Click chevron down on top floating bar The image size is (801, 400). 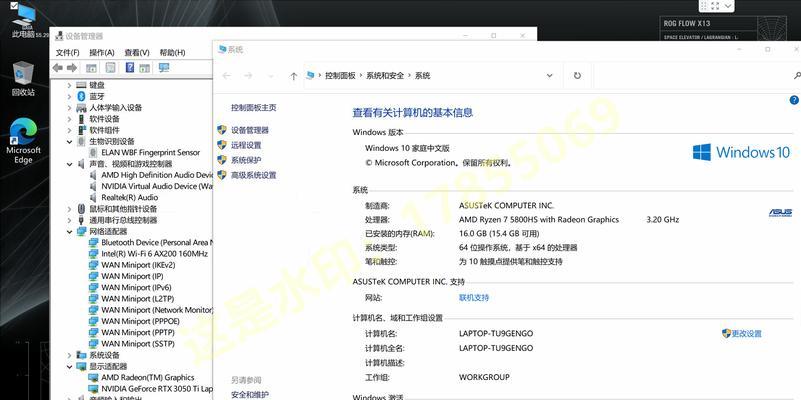pyautogui.click(x=728, y=6)
